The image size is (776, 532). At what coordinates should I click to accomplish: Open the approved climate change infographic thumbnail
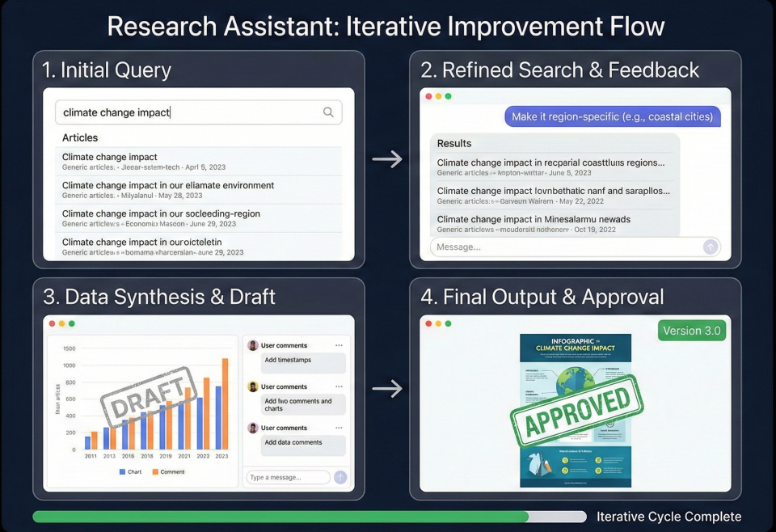[575, 411]
